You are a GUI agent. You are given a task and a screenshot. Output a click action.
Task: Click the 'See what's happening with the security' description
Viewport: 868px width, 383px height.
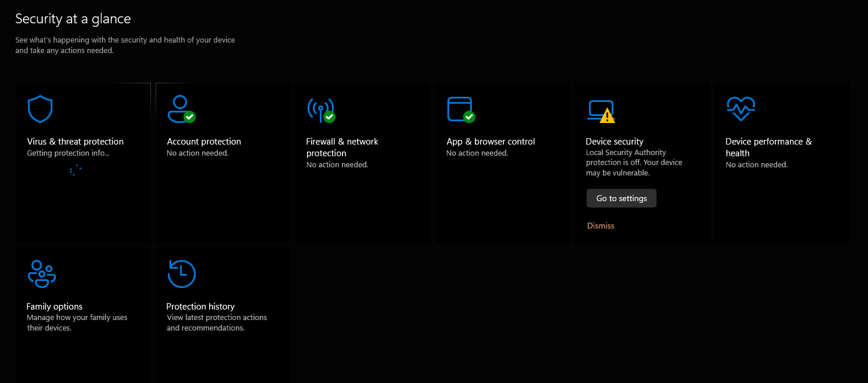pyautogui.click(x=125, y=45)
